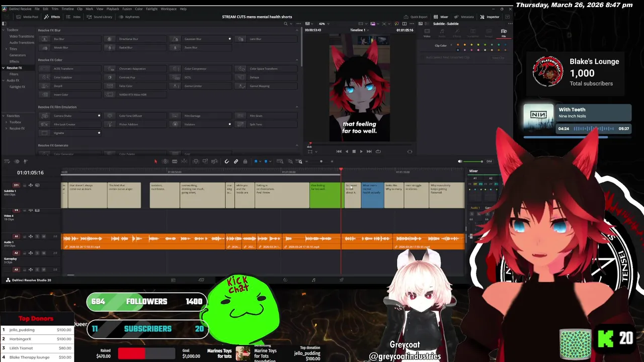This screenshot has height=362, width=644.
Task: Jump to first frame in viewer
Action: click(339, 151)
